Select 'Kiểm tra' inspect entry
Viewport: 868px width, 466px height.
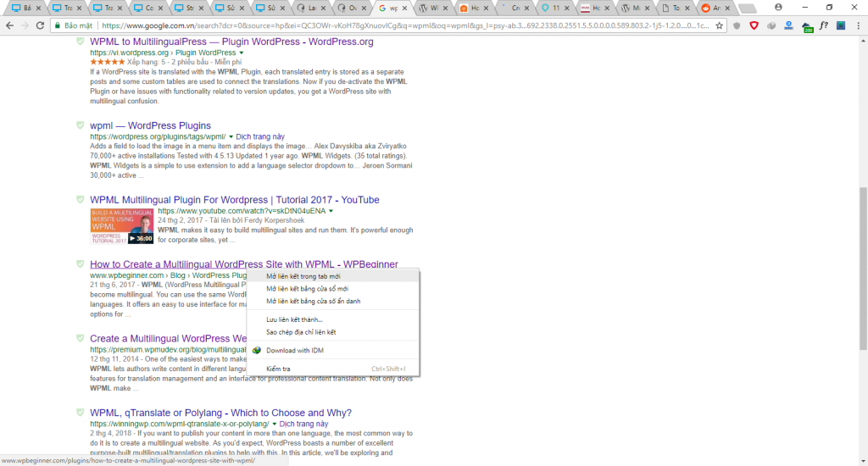(332, 369)
